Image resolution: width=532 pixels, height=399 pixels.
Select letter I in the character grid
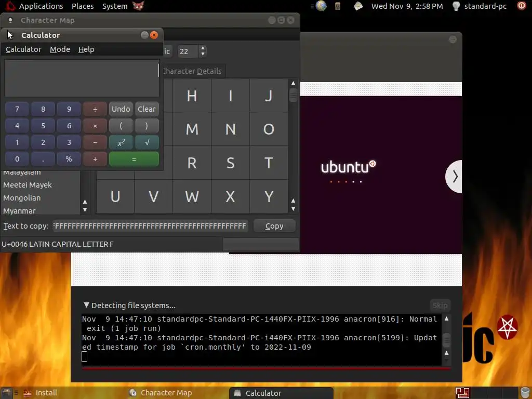pyautogui.click(x=230, y=96)
